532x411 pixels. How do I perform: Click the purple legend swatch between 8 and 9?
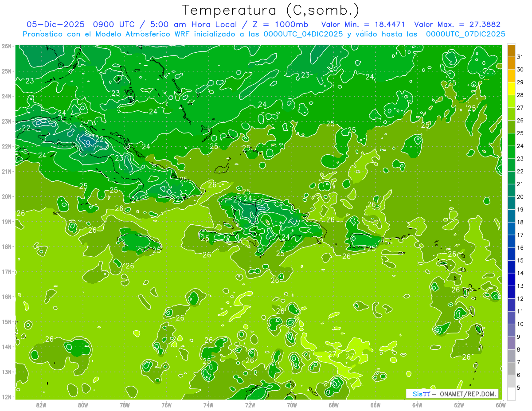pos(511,343)
